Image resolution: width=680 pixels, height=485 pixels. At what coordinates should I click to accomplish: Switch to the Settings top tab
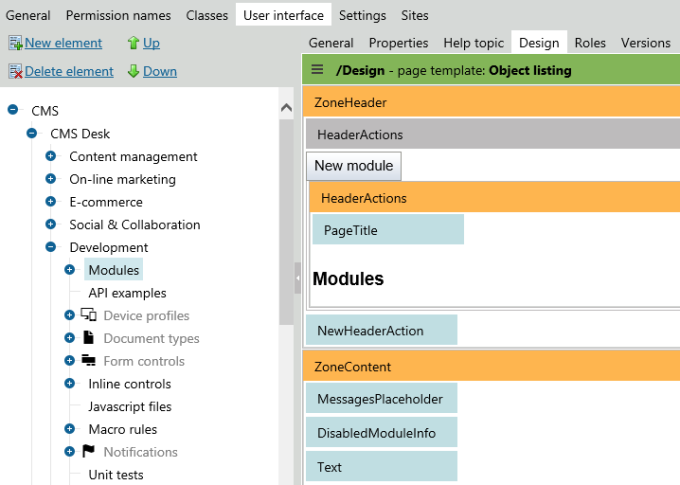click(x=362, y=15)
